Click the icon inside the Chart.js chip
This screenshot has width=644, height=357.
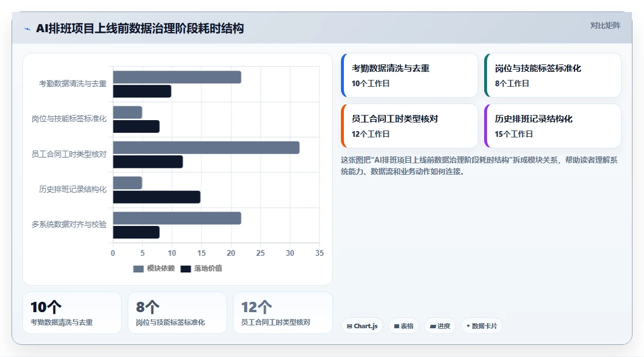tap(350, 326)
